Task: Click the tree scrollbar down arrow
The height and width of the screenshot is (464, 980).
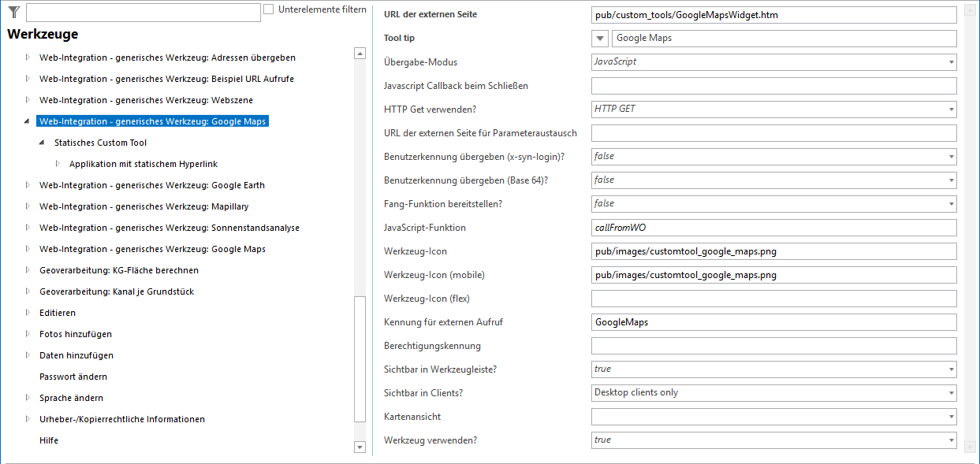Action: [x=362, y=447]
